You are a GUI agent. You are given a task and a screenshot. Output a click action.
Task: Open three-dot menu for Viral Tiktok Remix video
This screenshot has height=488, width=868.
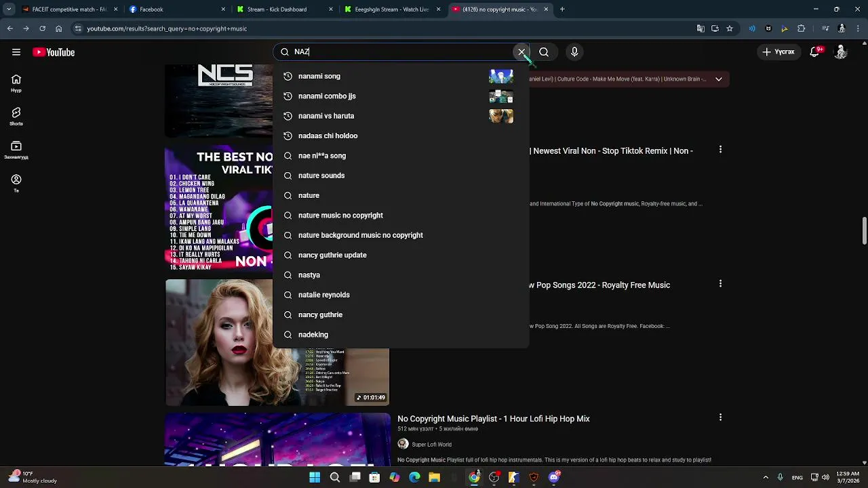(x=720, y=149)
